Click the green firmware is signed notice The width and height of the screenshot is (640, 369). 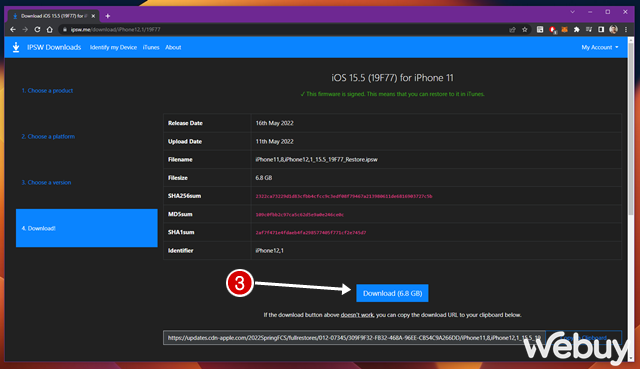pyautogui.click(x=392, y=94)
